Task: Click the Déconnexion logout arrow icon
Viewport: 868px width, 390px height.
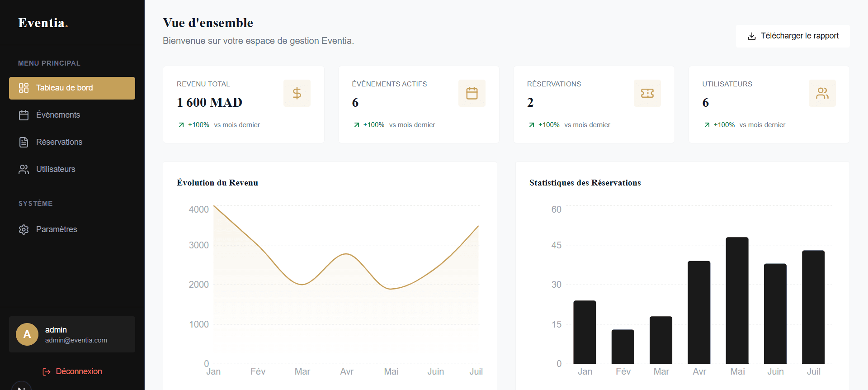Action: pyautogui.click(x=47, y=371)
